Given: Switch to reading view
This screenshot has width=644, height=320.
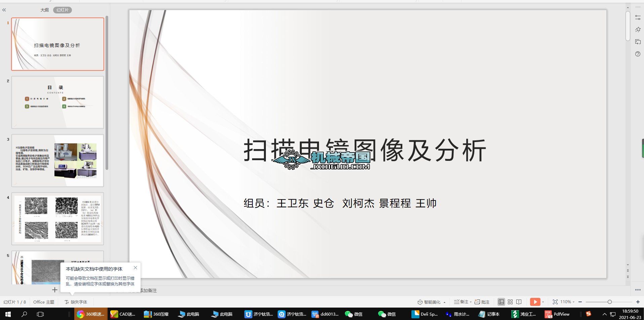Looking at the screenshot, I should click(x=519, y=302).
